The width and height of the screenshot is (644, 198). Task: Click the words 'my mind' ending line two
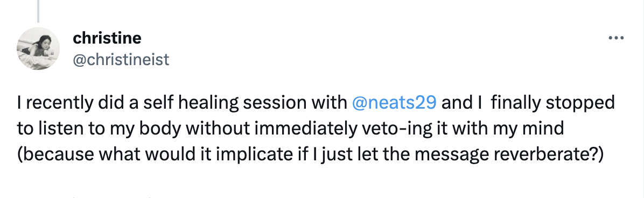[534, 129]
